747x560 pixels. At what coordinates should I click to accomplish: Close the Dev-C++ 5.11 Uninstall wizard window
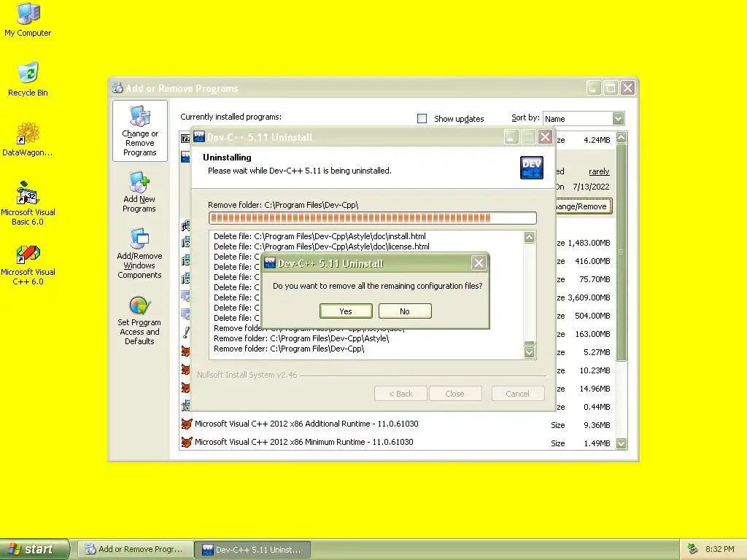click(545, 137)
